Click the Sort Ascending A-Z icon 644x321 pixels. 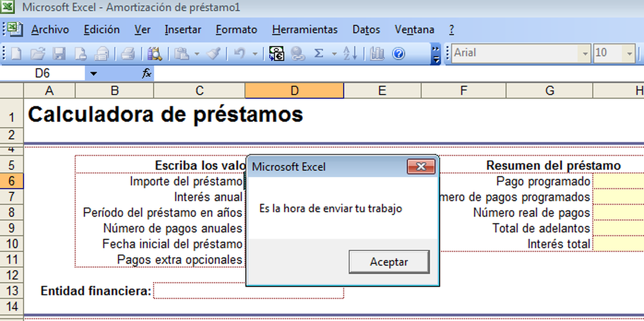[350, 53]
